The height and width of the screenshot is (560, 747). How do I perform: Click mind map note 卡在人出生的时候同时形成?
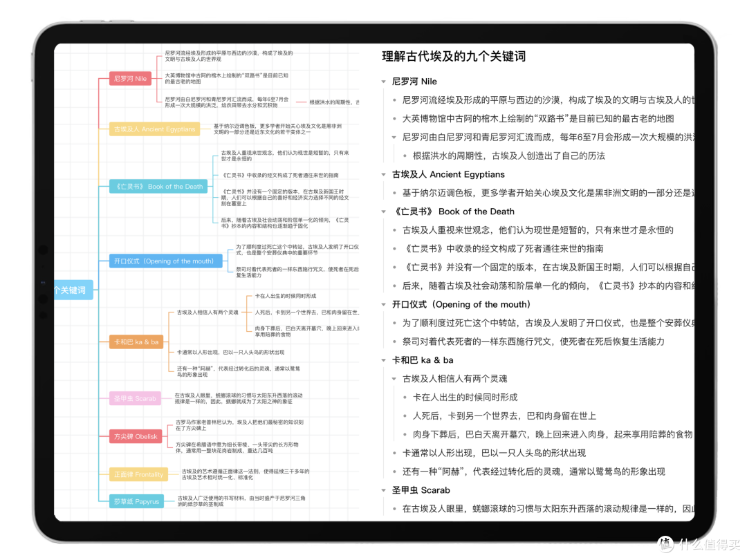[x=285, y=296]
